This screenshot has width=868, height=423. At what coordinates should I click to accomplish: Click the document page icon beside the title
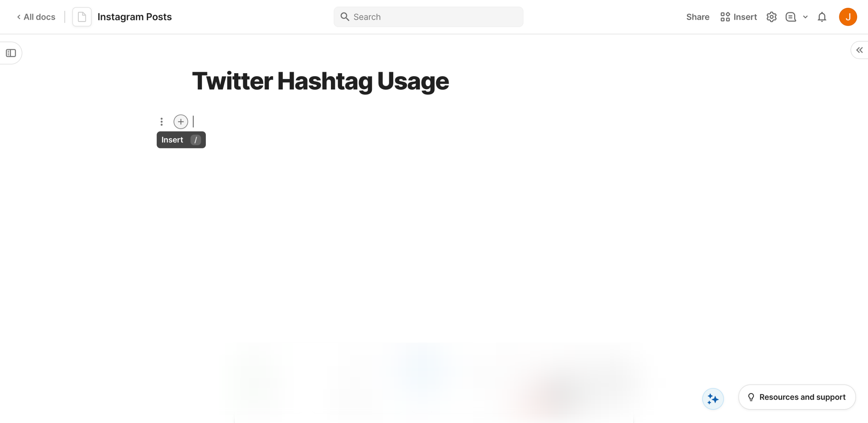82,17
